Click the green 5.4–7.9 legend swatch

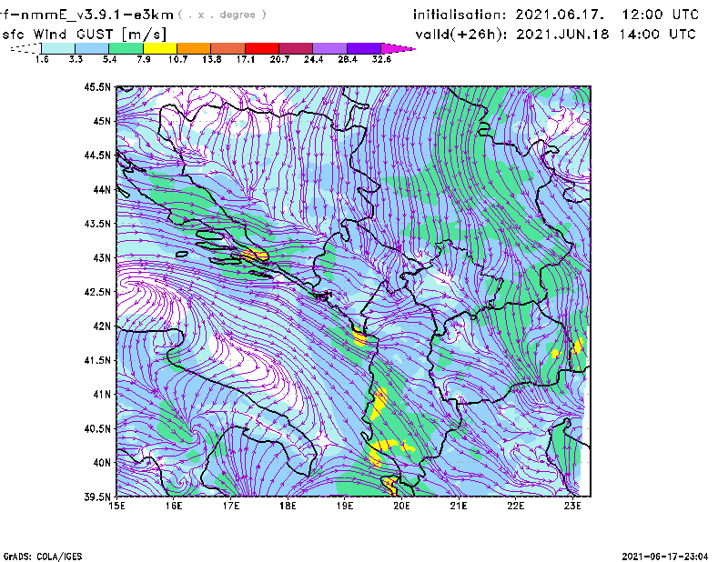126,48
